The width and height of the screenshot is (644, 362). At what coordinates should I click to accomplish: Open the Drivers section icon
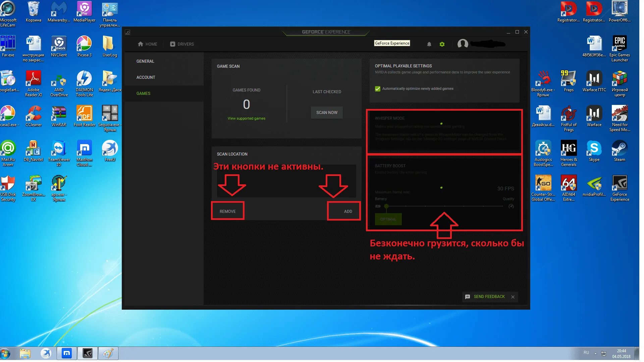pyautogui.click(x=172, y=44)
